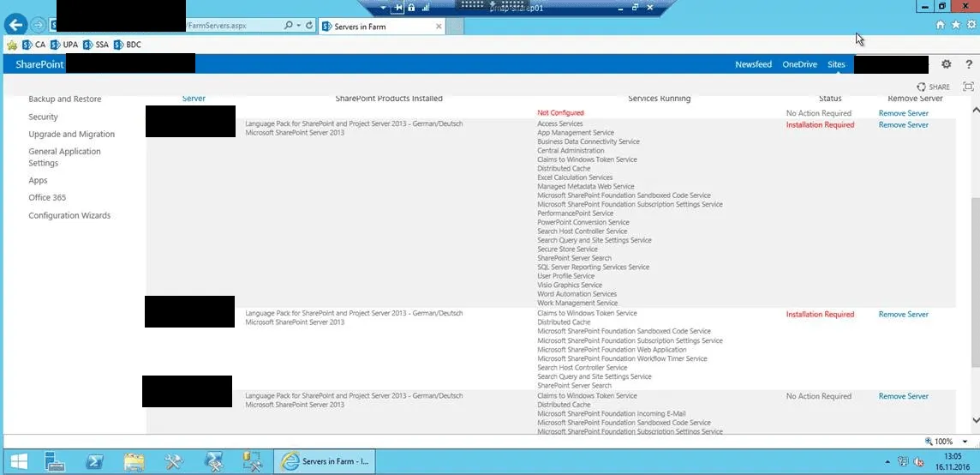Open the Windows Start button
This screenshot has width=980, height=475.
19,462
